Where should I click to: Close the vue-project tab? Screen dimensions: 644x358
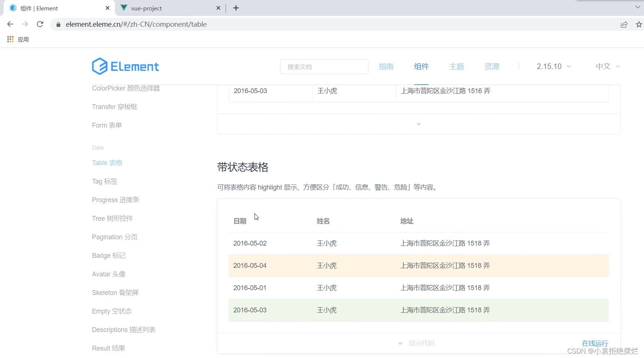[218, 8]
